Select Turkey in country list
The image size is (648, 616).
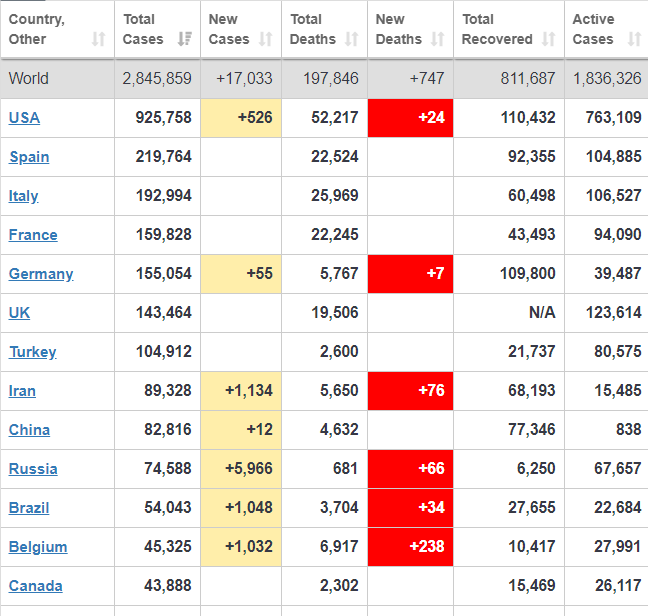(x=32, y=352)
